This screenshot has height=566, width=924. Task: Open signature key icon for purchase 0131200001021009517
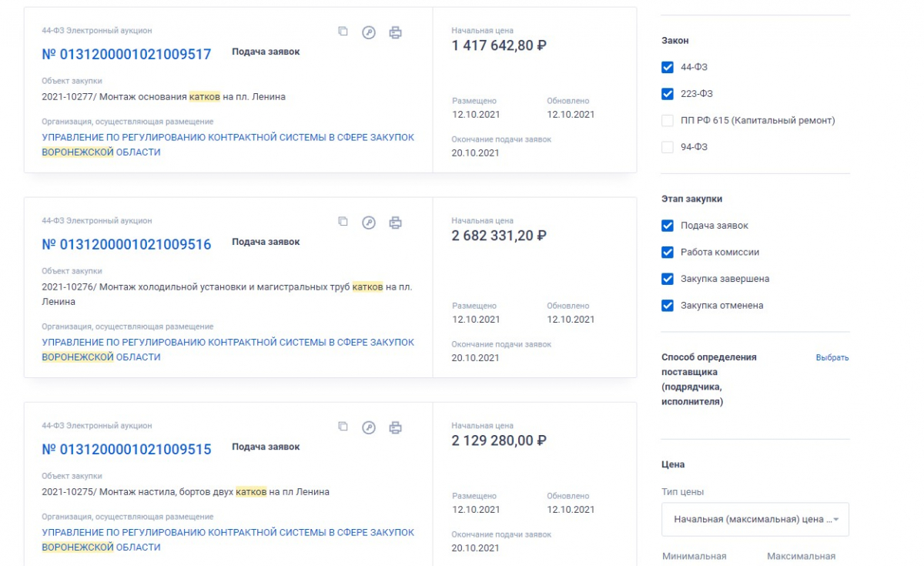pyautogui.click(x=369, y=32)
